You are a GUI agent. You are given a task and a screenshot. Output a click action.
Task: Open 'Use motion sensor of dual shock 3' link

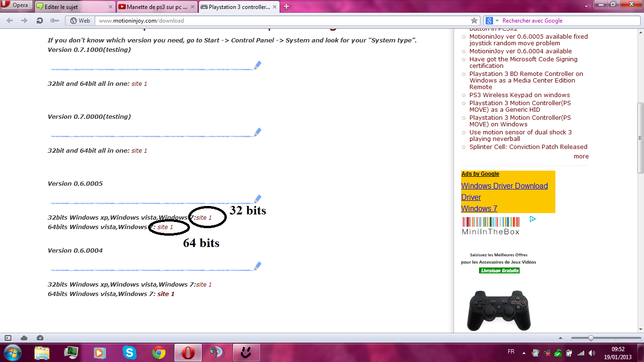(520, 136)
